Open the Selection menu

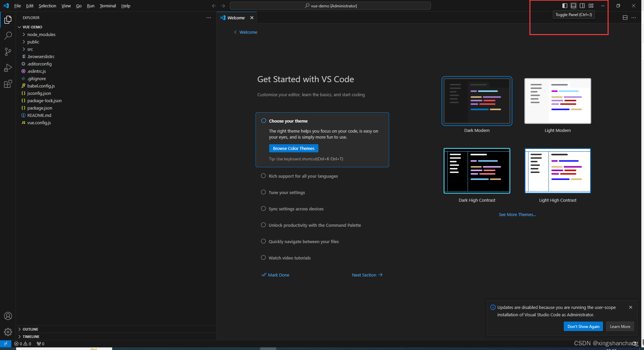click(x=47, y=6)
